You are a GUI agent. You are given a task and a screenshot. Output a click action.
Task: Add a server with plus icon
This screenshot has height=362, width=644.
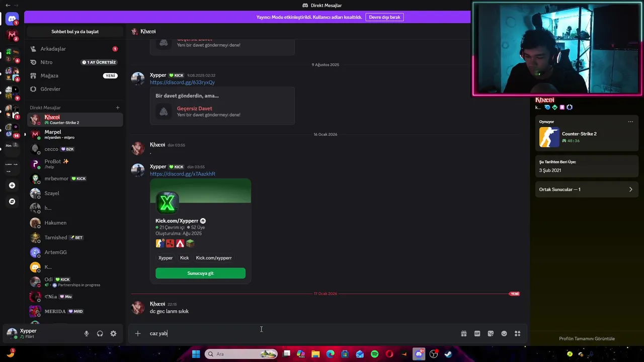[12, 186]
